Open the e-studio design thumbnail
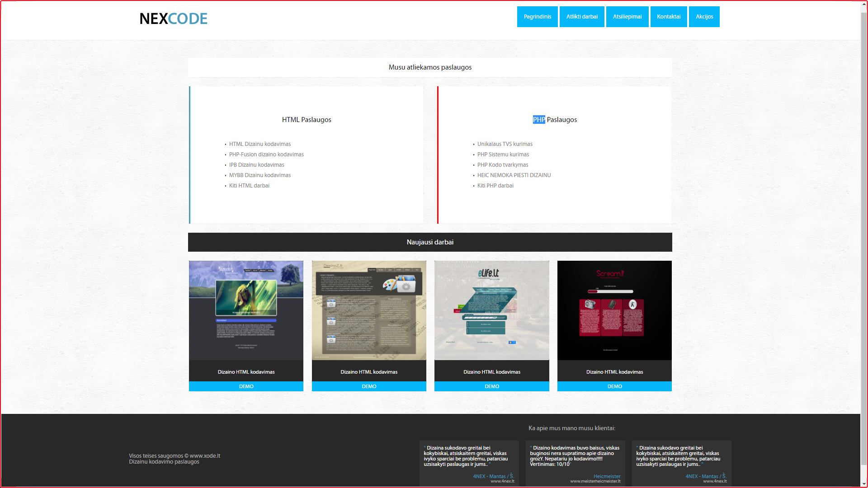This screenshot has width=868, height=488. click(246, 310)
